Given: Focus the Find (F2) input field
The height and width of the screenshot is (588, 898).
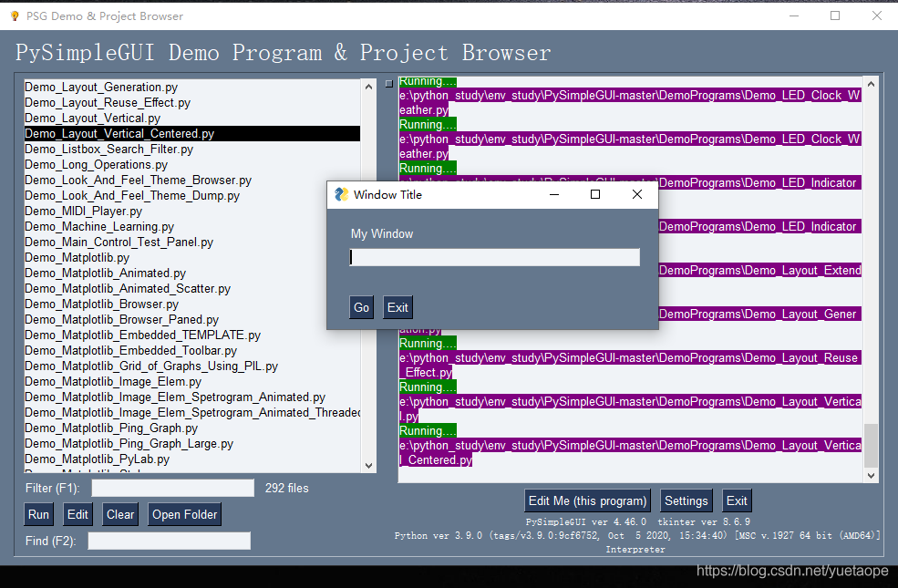Looking at the screenshot, I should click(x=169, y=541).
